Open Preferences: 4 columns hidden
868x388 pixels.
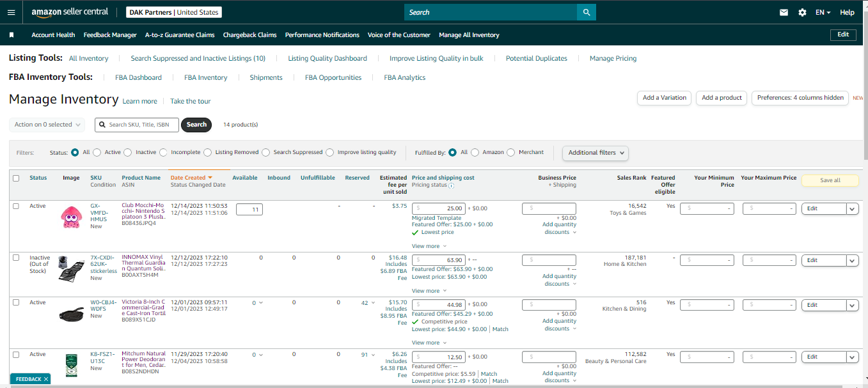800,98
